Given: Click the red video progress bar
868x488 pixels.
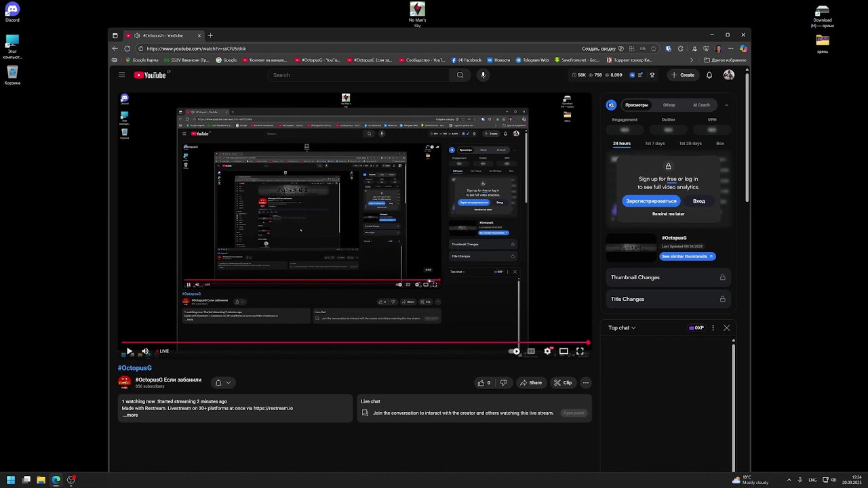Looking at the screenshot, I should (x=356, y=343).
